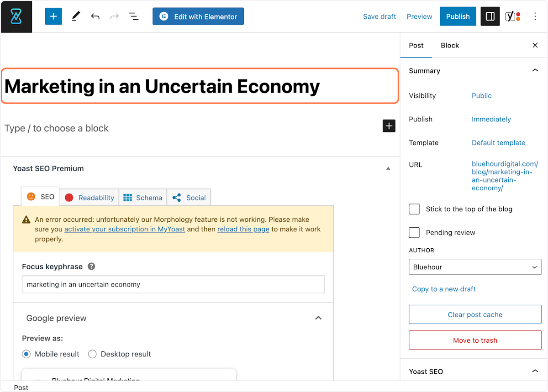Click the Publish button
Viewport: 548px width, 392px height.
click(458, 16)
